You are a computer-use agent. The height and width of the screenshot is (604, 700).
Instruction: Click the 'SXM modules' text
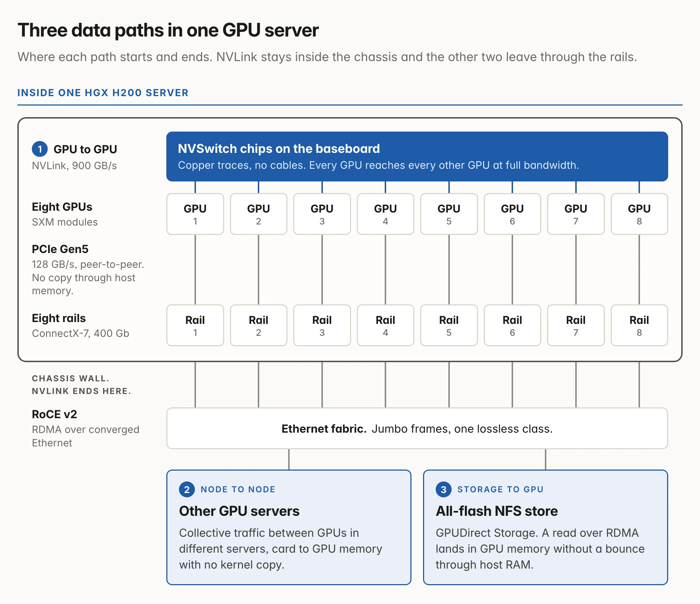(x=65, y=222)
